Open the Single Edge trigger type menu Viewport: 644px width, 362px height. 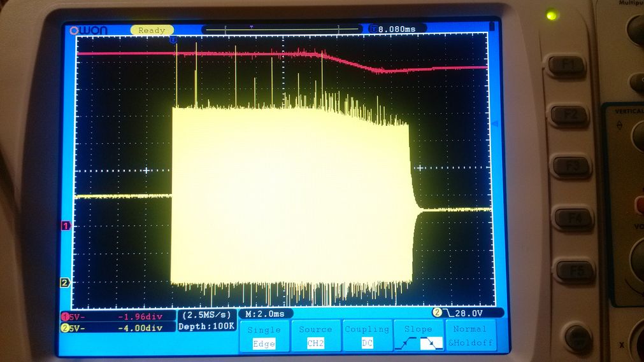(x=264, y=336)
